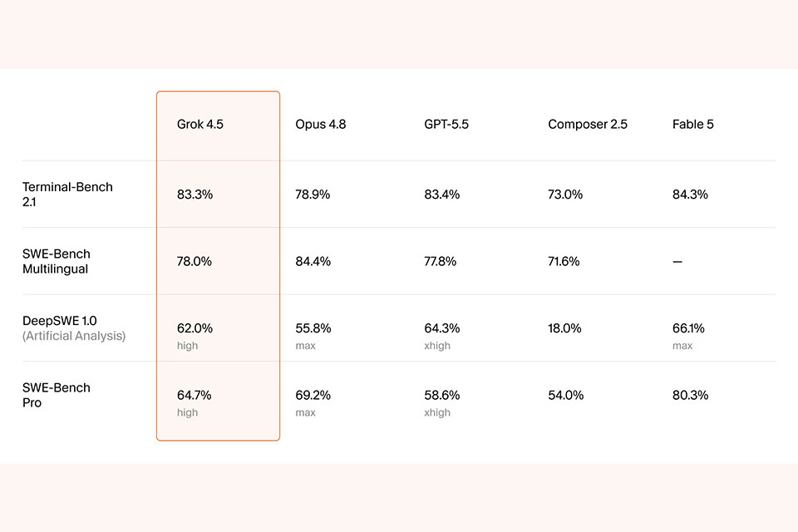Select Fable 5's 84.3% Terminal-Bench score
The height and width of the screenshot is (532, 798).
point(690,195)
